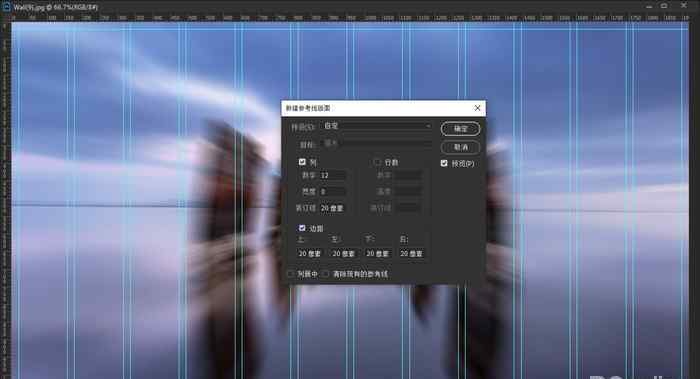Click the column width input field
The height and width of the screenshot is (379, 700).
[x=333, y=192]
